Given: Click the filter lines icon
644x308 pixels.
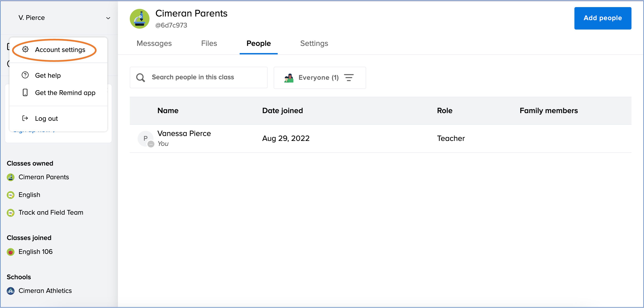Looking at the screenshot, I should point(349,78).
